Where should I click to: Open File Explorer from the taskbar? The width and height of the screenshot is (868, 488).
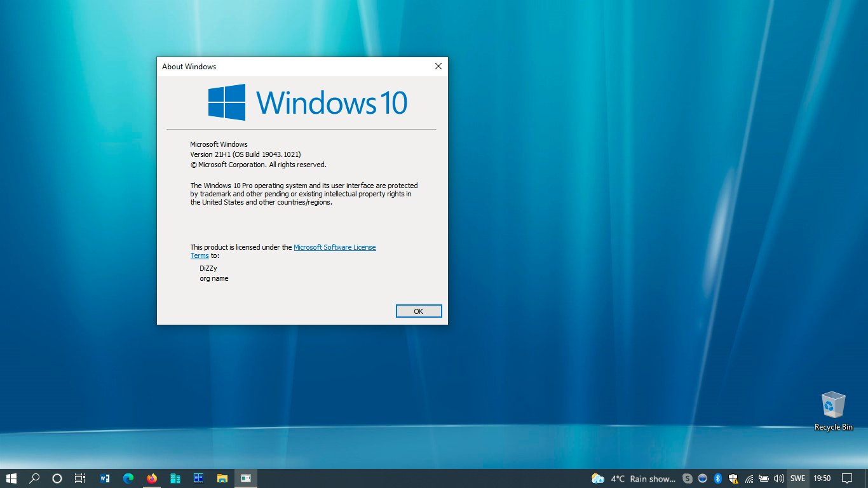[222, 478]
